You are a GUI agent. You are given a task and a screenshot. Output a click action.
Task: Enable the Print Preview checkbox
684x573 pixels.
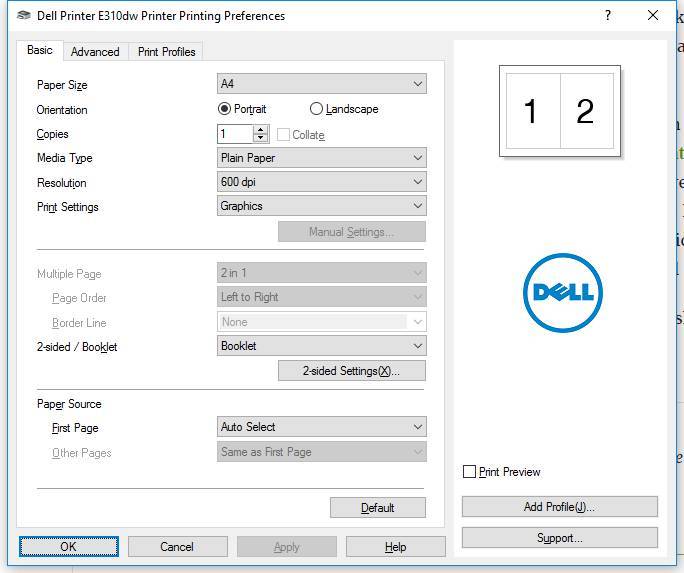point(469,471)
